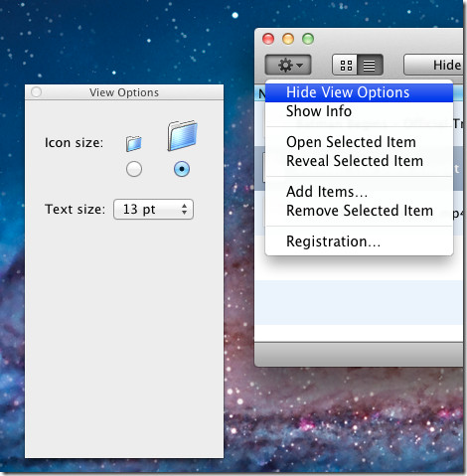Click the small folder icon preview

(x=134, y=144)
